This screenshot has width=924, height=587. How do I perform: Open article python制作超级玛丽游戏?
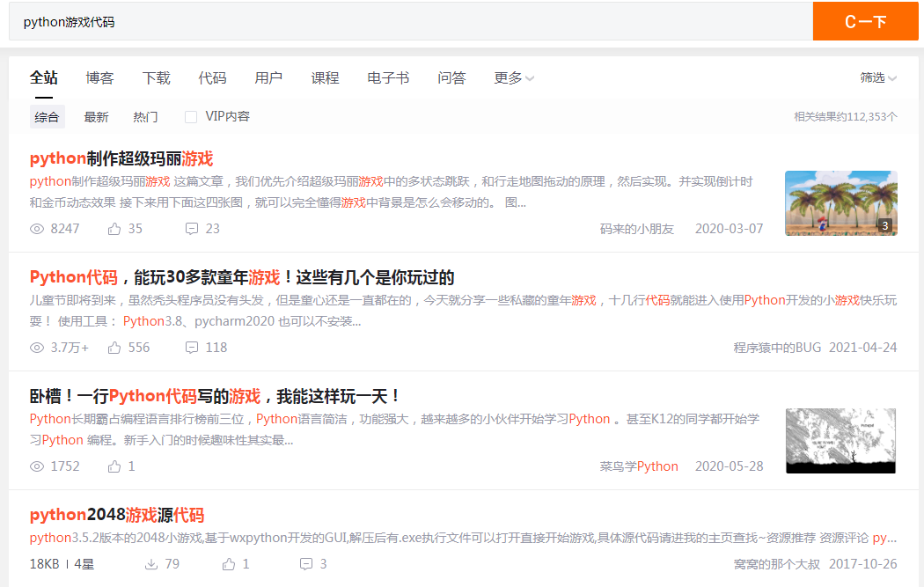pos(121,158)
